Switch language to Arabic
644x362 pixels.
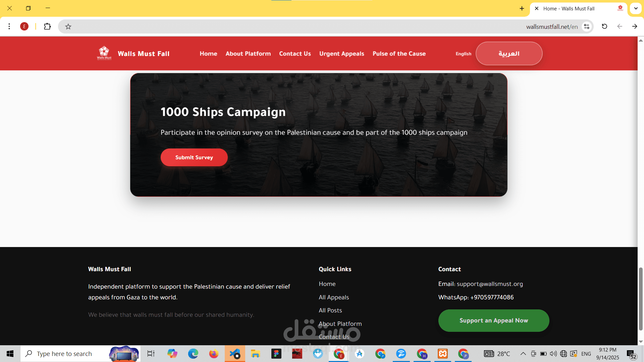click(509, 54)
